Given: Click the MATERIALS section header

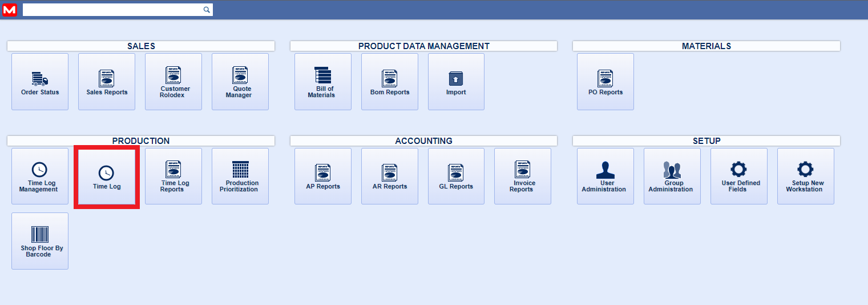Looking at the screenshot, I should point(706,46).
